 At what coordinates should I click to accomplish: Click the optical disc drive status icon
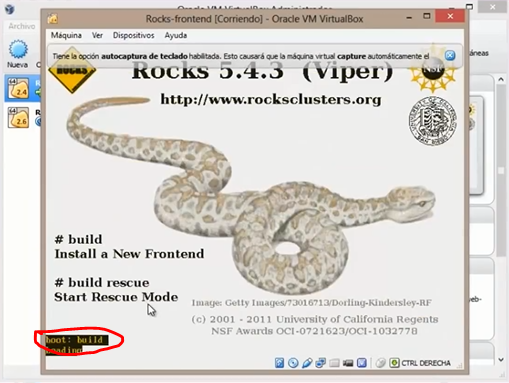pyautogui.click(x=293, y=363)
